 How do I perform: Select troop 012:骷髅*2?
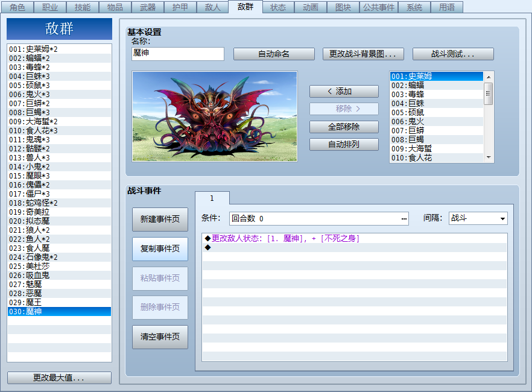pos(59,148)
